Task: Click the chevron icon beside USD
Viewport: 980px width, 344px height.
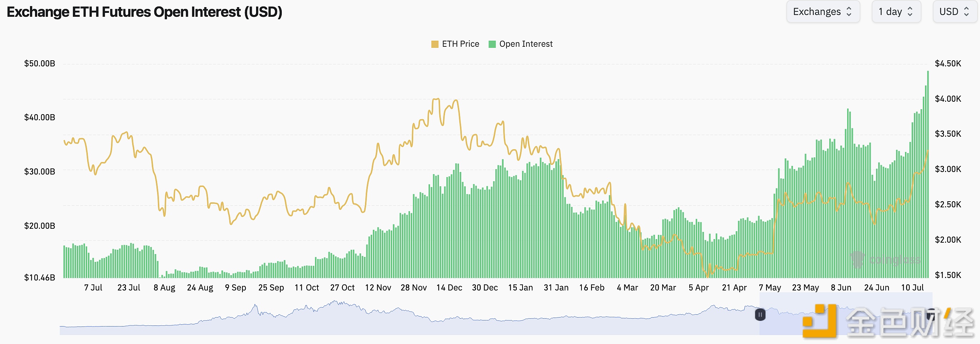Action: pos(966,12)
